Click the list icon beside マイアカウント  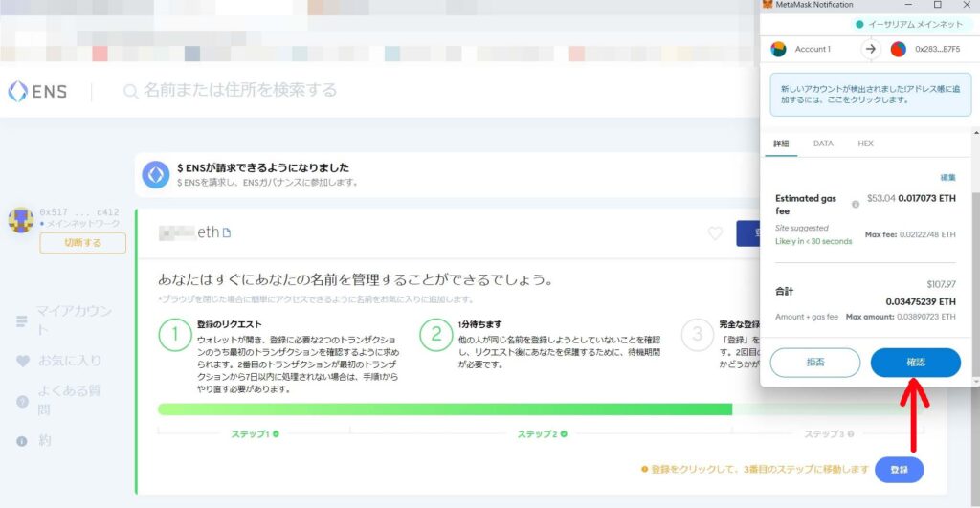pos(22,321)
